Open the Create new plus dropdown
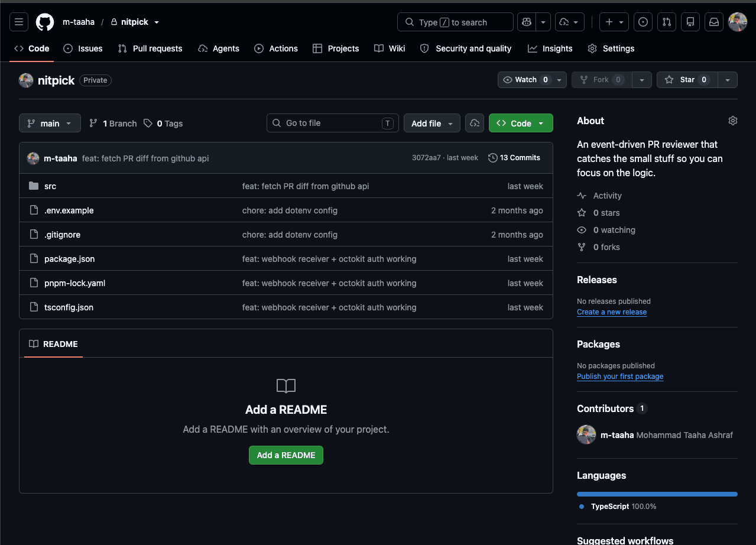This screenshot has height=545, width=756. click(x=614, y=22)
